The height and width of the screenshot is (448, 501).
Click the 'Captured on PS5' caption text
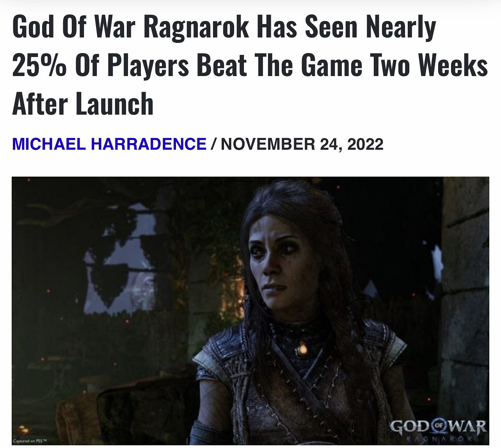(30, 441)
